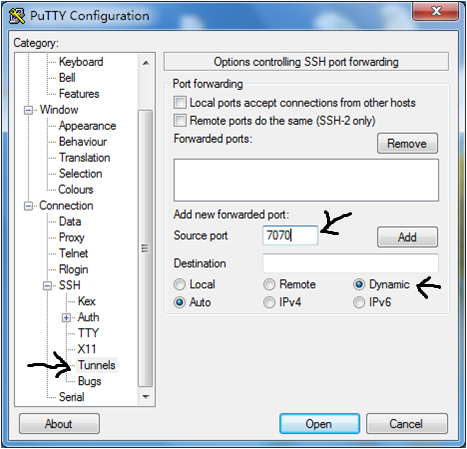This screenshot has width=467, height=449.
Task: Go to the Bugs settings
Action: tap(89, 381)
